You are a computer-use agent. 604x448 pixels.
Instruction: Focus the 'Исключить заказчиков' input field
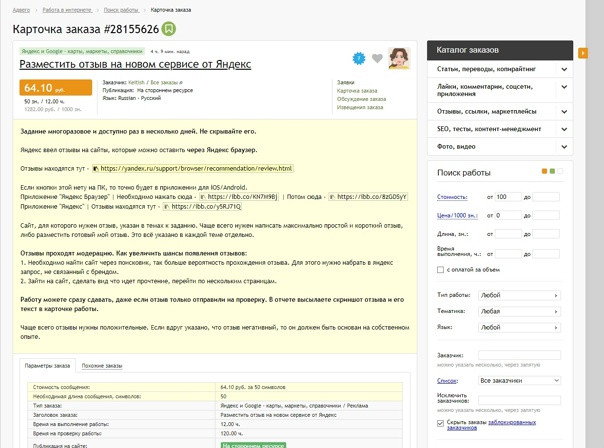coord(519,401)
